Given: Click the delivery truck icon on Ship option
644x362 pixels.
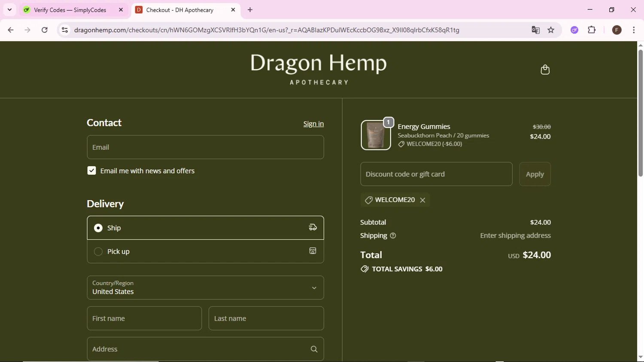Looking at the screenshot, I should pyautogui.click(x=313, y=228).
